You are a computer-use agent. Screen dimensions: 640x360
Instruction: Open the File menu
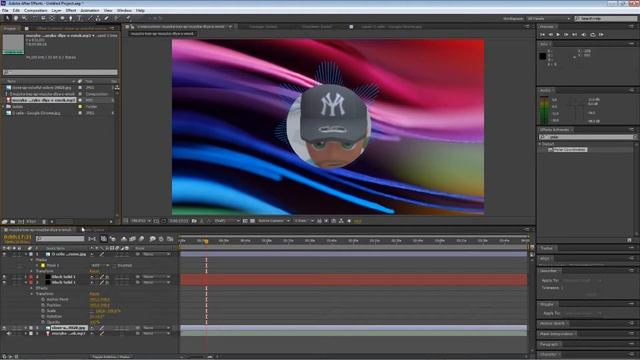5,10
